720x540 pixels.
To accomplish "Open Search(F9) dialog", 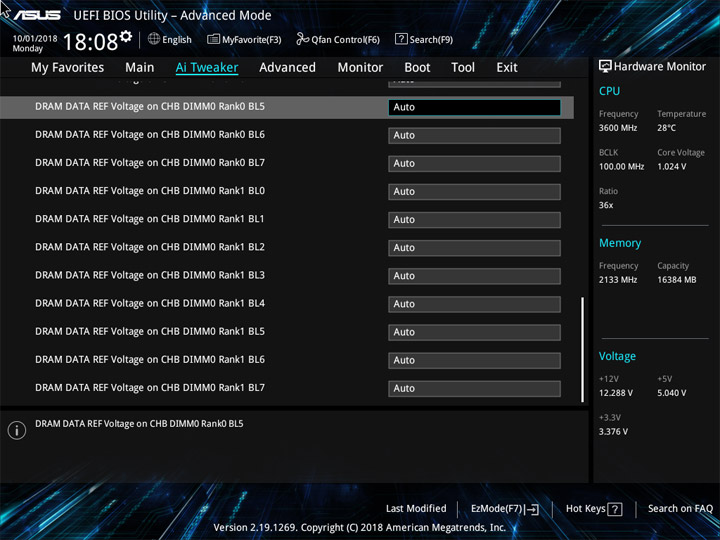I will pos(424,39).
